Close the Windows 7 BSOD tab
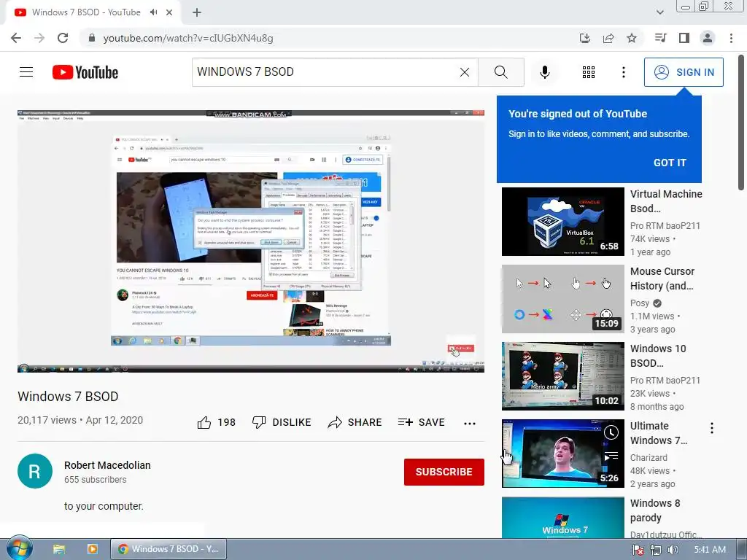Image resolution: width=747 pixels, height=560 pixels. [x=169, y=12]
